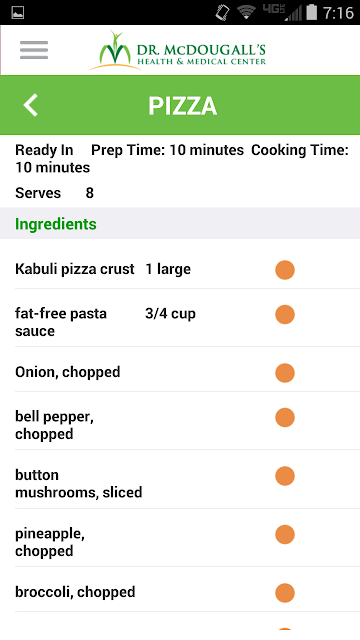Tap the Serves 8 line

point(55,193)
